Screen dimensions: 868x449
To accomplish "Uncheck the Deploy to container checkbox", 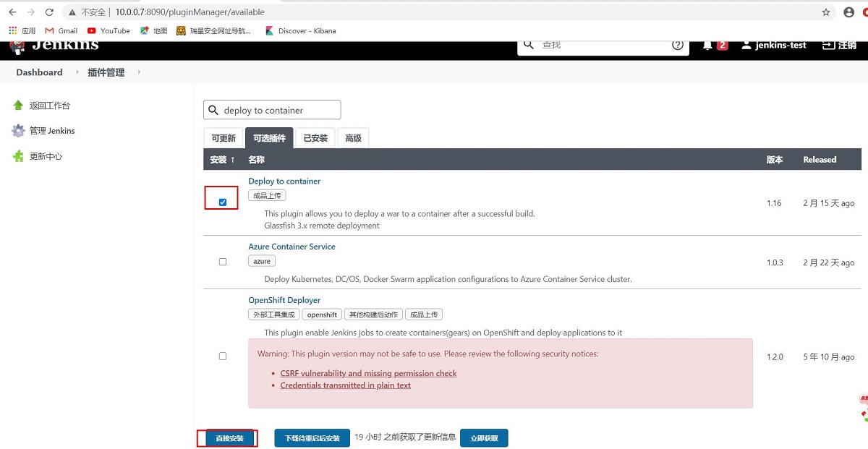I will 223,202.
